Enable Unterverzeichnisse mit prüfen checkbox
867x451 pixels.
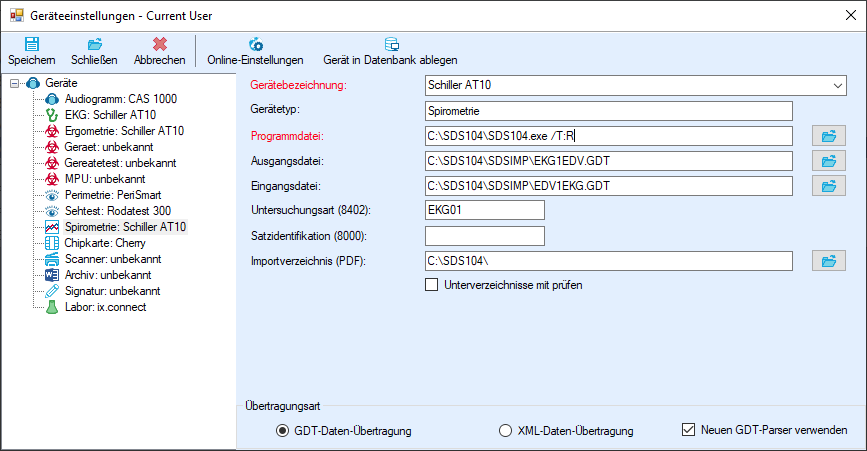(431, 285)
